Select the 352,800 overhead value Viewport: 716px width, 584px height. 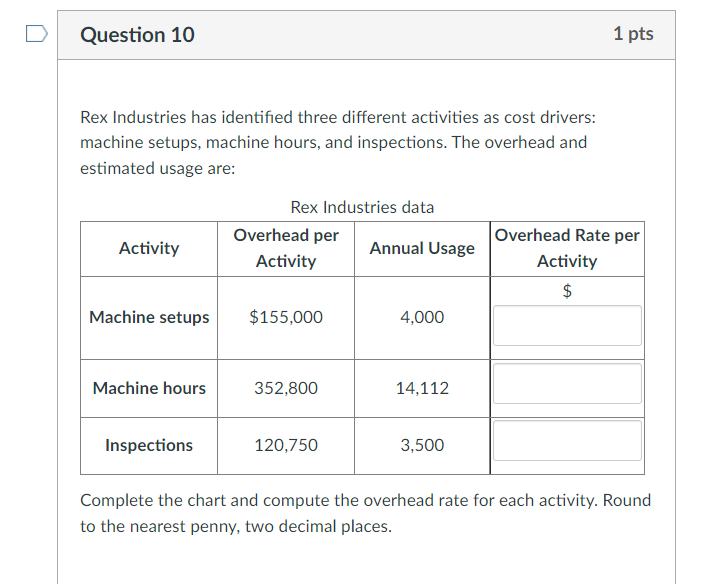[286, 388]
